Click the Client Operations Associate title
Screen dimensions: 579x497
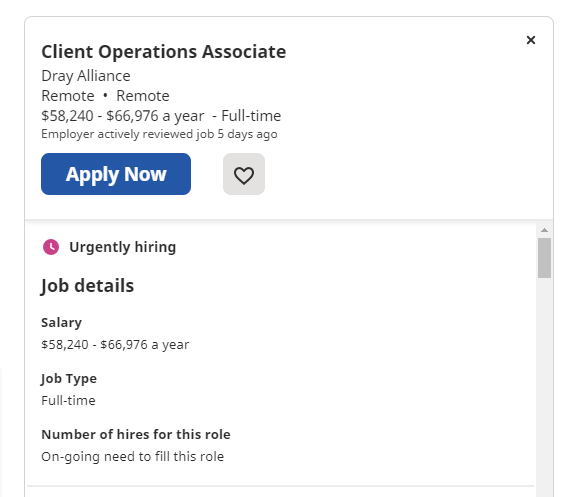point(164,52)
